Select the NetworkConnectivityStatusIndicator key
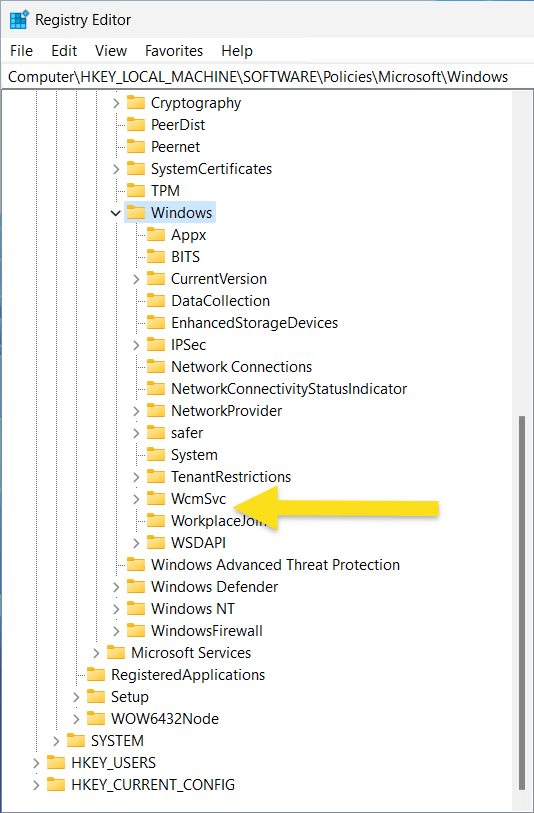The width and height of the screenshot is (534, 813). click(289, 388)
